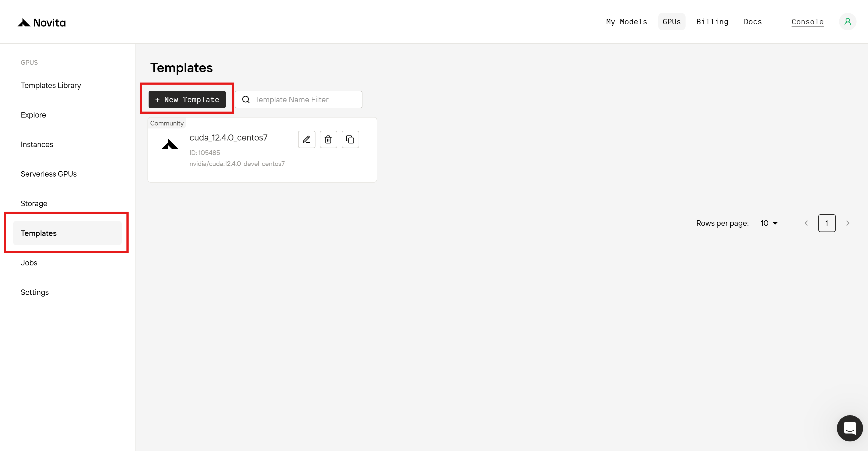This screenshot has height=451, width=868.
Task: Go to previous page chevron
Action: [x=806, y=223]
